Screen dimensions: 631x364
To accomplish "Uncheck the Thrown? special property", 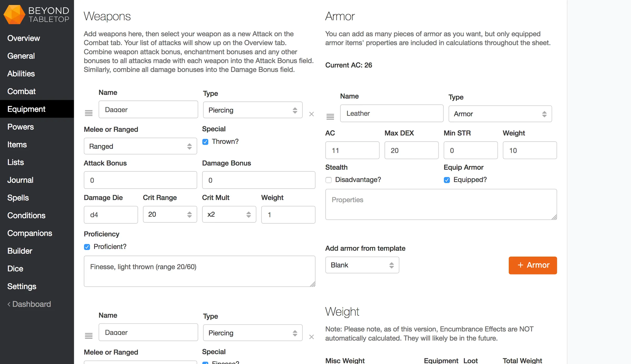I will (205, 142).
